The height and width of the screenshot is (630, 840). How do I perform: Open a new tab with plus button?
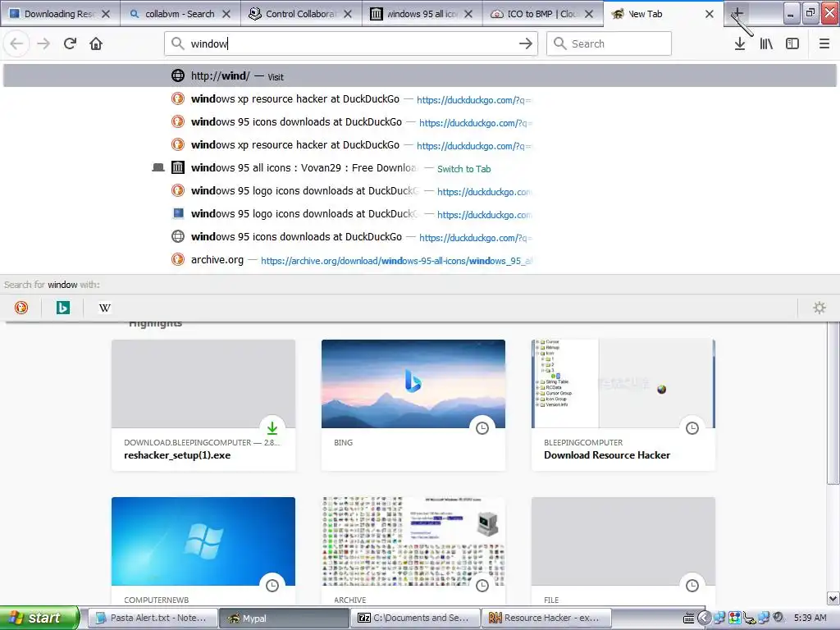(737, 13)
